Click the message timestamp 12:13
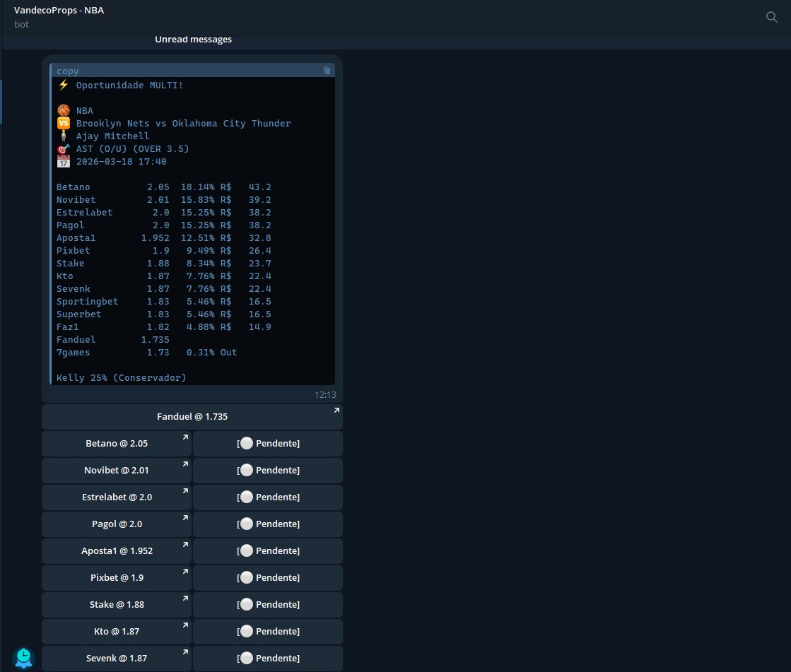This screenshot has width=791, height=672. tap(325, 395)
